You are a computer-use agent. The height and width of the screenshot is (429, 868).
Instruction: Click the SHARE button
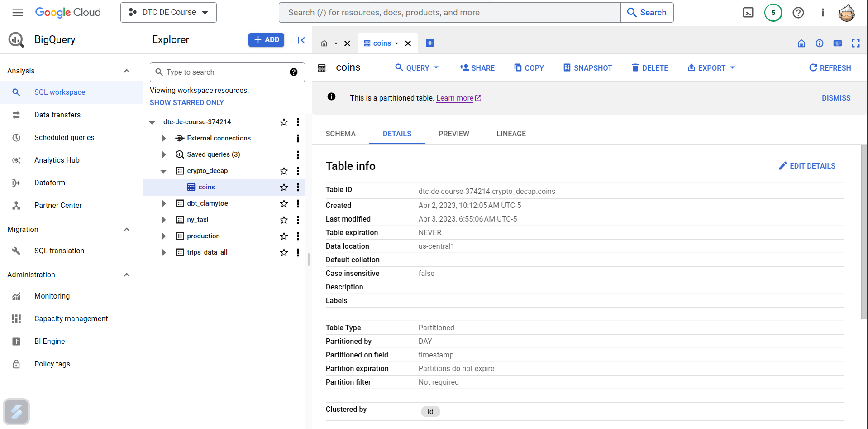477,68
